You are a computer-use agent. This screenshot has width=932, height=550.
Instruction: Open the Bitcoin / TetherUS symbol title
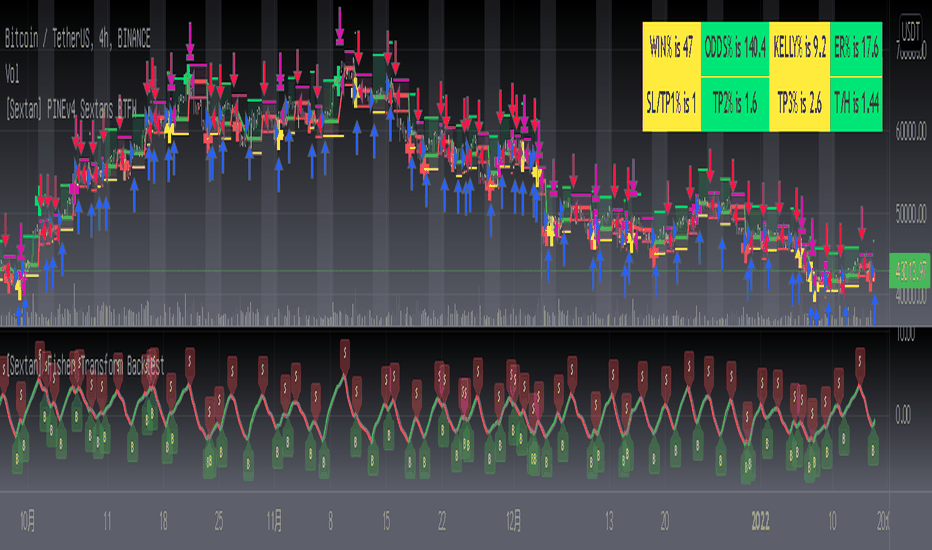77,39
